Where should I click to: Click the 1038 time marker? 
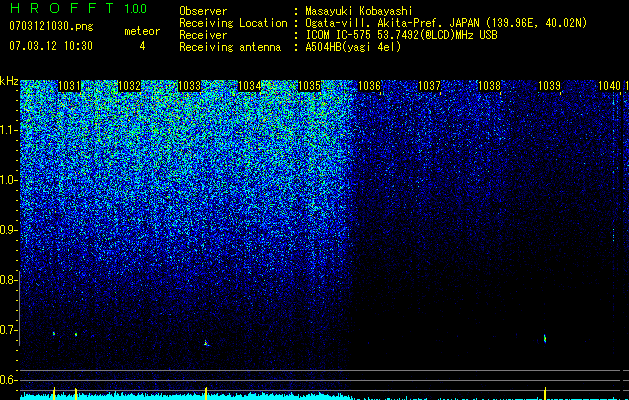(x=489, y=86)
